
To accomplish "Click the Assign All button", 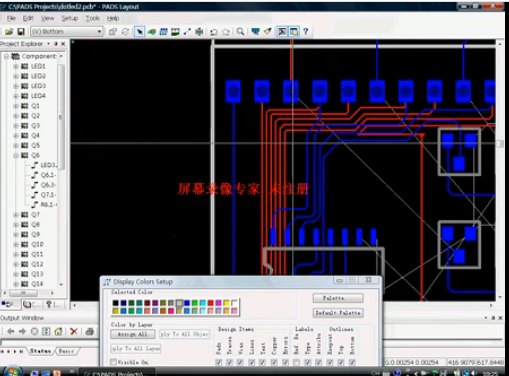I will (133, 334).
